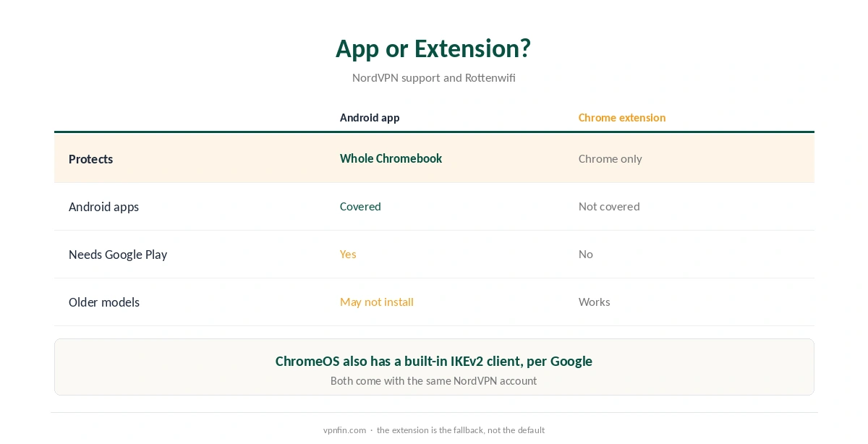Viewport: 868px width, 444px height.
Task: Click the 'May not install' cell
Action: (377, 302)
